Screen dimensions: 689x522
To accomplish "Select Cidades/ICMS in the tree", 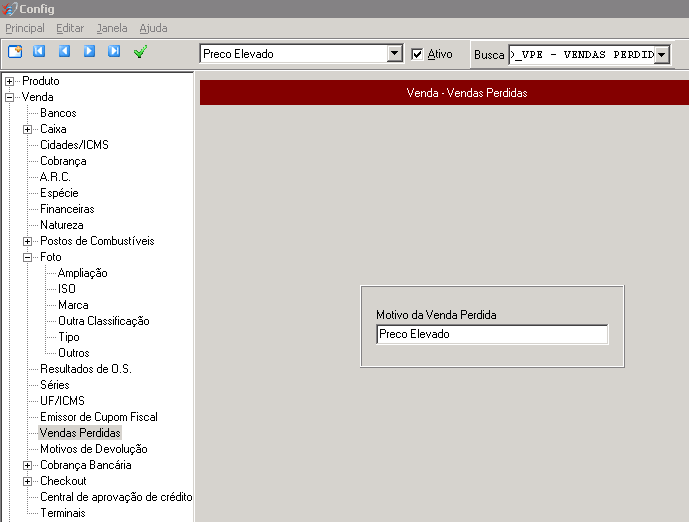I will 74,145.
